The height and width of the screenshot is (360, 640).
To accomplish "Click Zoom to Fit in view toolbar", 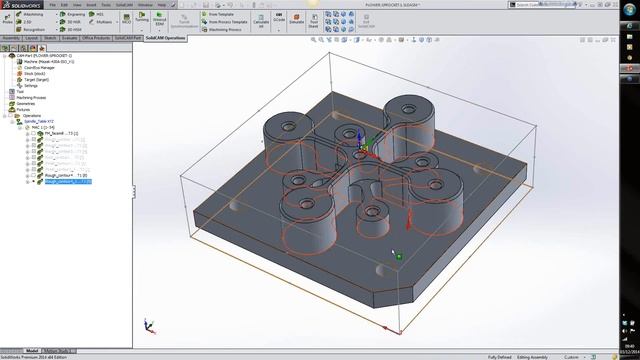I will pos(313,40).
